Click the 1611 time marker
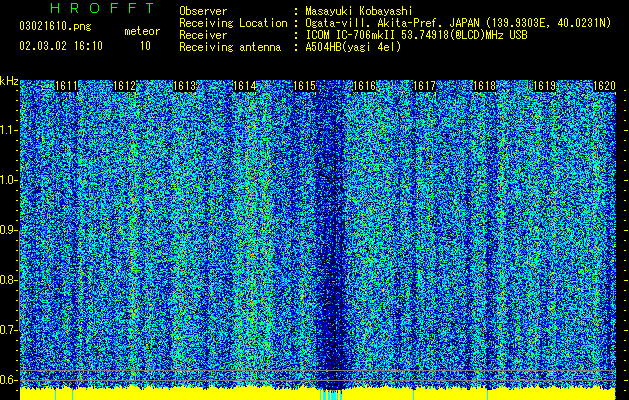The width and height of the screenshot is (629, 400). [x=66, y=86]
